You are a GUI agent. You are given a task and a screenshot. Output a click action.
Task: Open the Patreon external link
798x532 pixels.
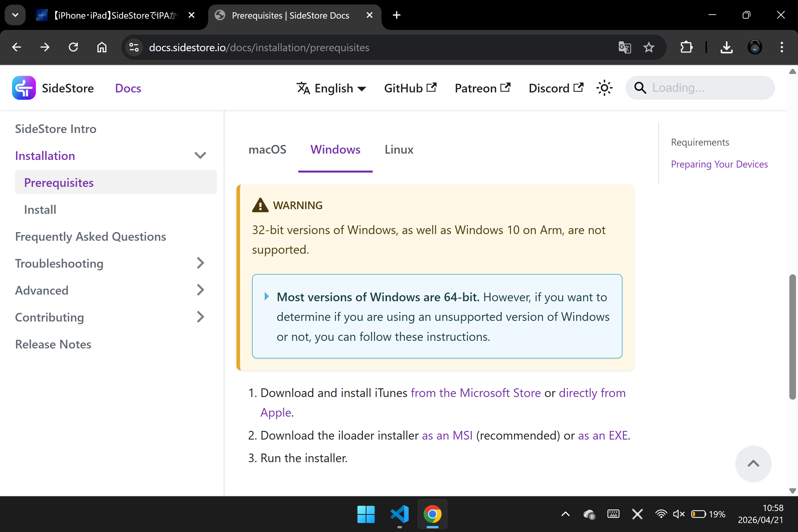pyautogui.click(x=482, y=88)
